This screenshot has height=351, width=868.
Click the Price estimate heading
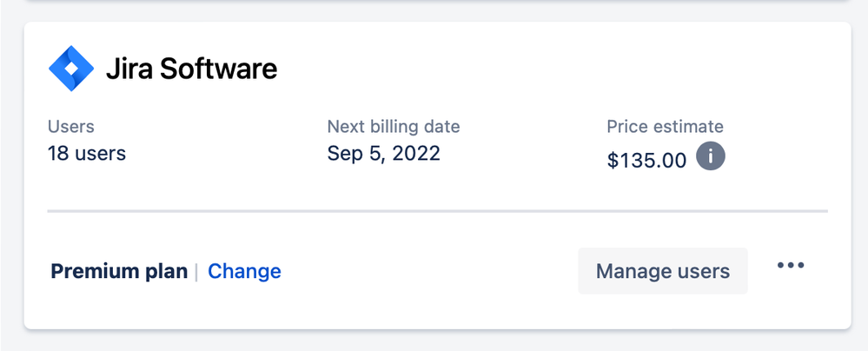pos(665,127)
